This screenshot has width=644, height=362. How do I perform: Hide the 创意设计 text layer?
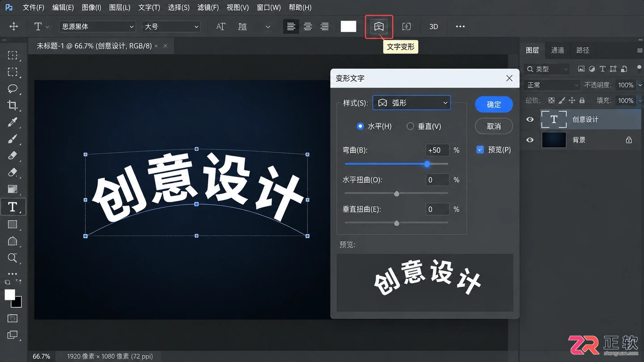(x=530, y=119)
